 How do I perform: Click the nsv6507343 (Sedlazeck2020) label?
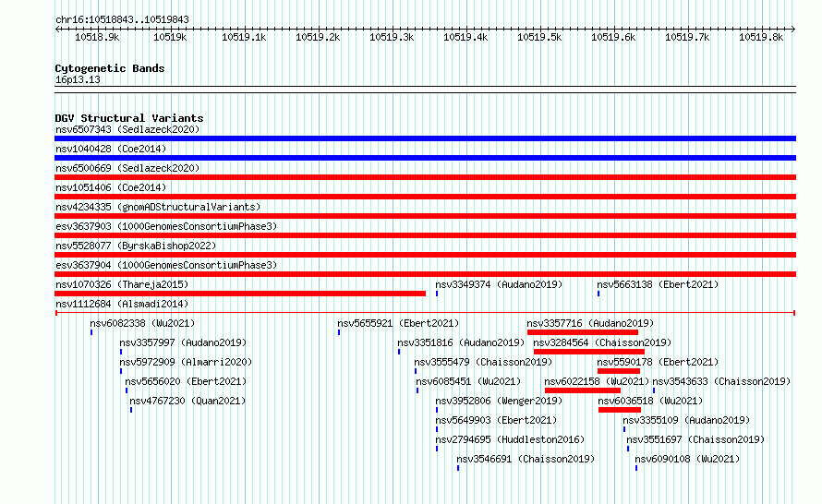click(x=127, y=129)
